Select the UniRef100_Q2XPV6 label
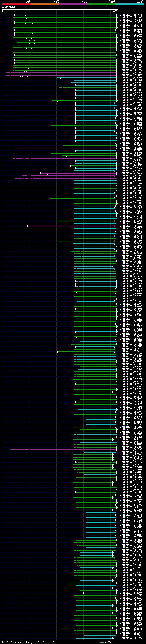The height and width of the screenshot is (644, 146). (x=131, y=40)
